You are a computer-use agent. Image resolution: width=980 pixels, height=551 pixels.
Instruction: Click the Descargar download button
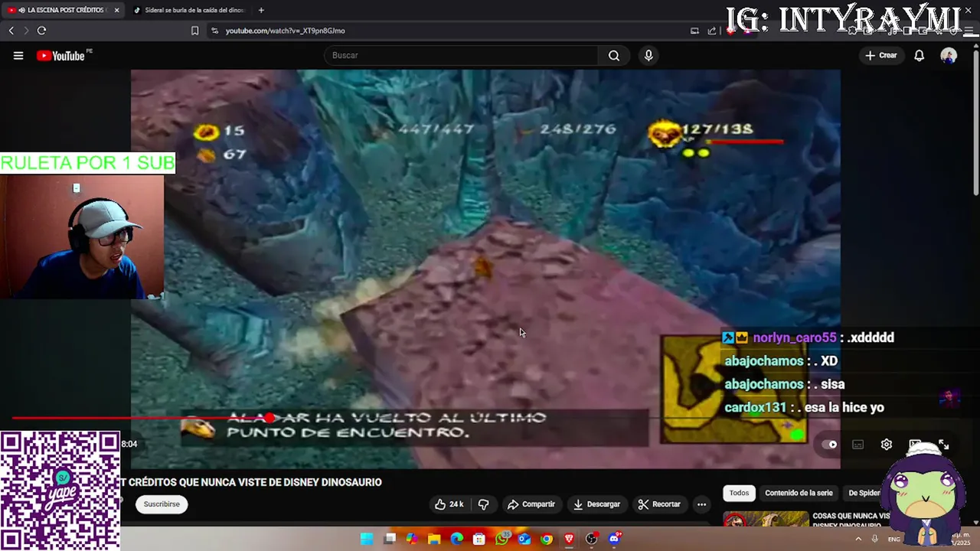coord(596,504)
